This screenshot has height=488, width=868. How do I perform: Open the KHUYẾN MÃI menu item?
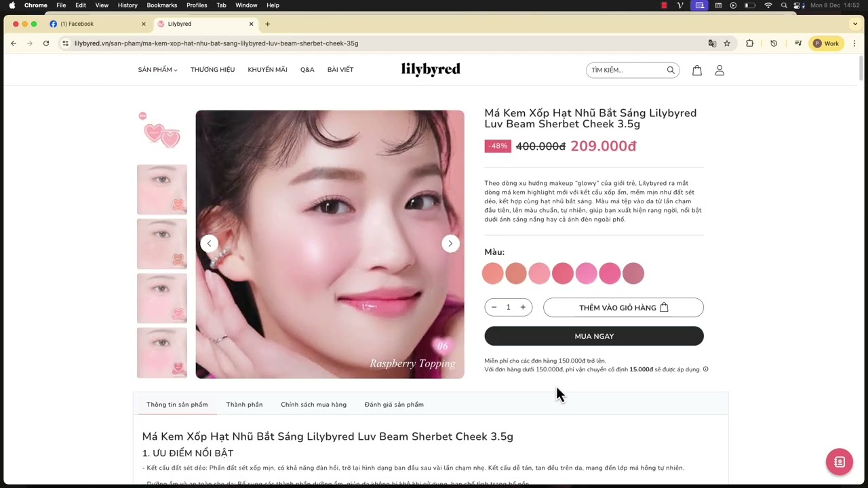(x=267, y=70)
